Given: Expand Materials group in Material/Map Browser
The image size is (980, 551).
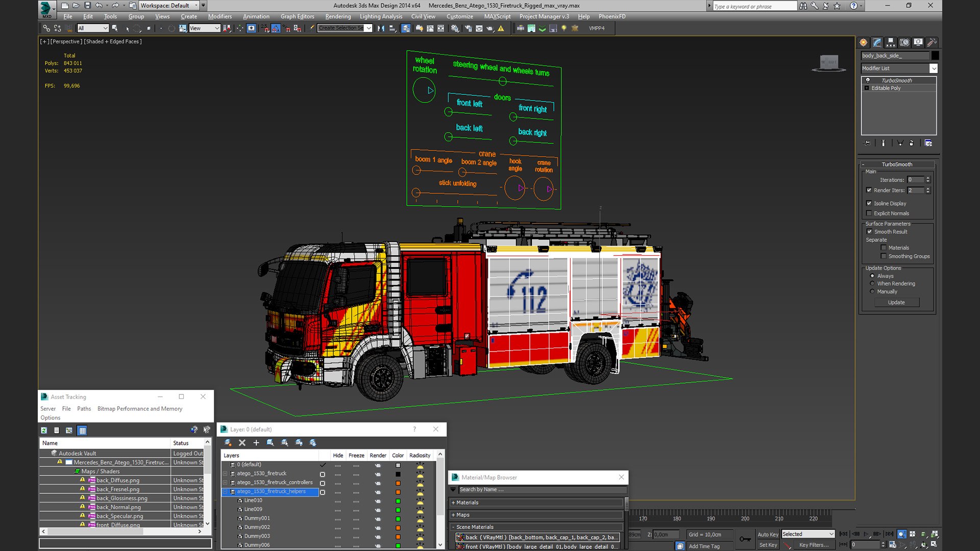Looking at the screenshot, I should click(x=453, y=503).
